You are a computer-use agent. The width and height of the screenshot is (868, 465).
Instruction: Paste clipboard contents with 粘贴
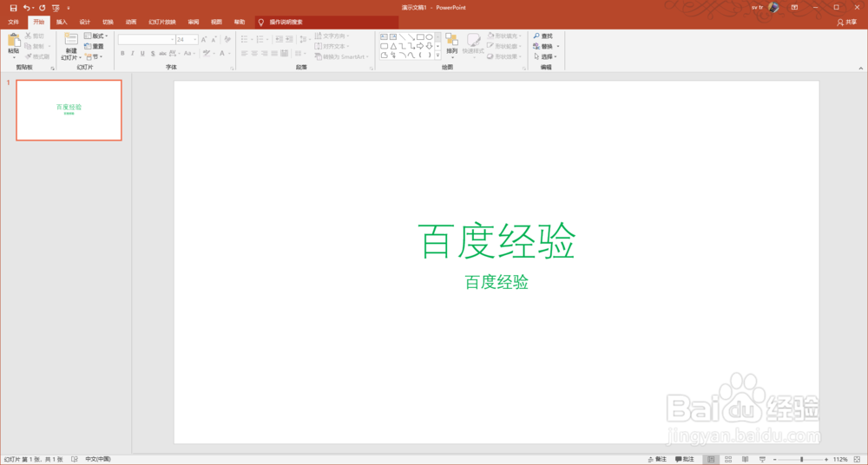[14, 47]
